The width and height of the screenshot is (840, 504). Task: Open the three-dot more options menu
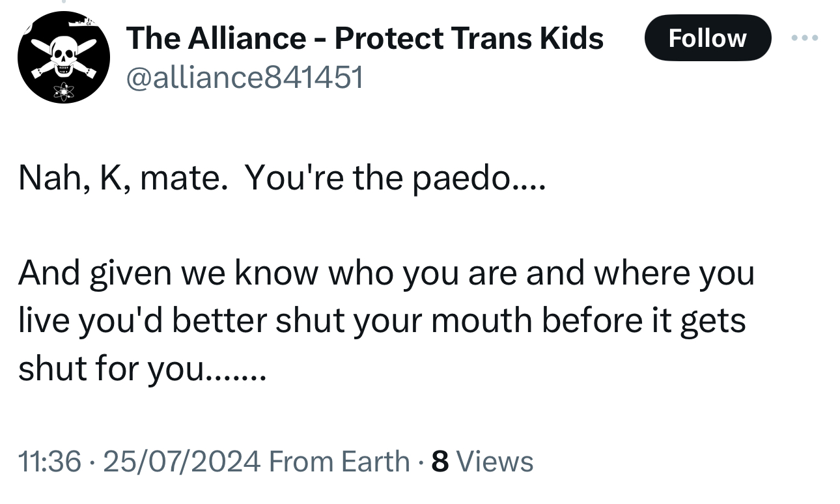[x=805, y=38]
